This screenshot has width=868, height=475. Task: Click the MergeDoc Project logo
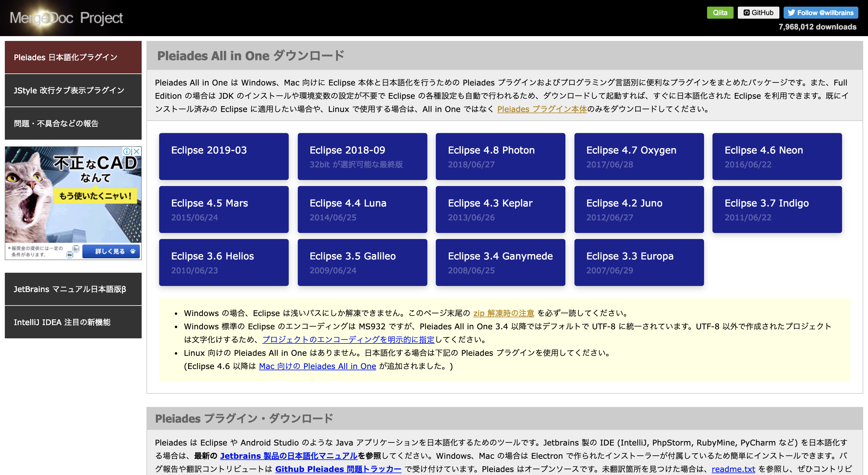(66, 17)
